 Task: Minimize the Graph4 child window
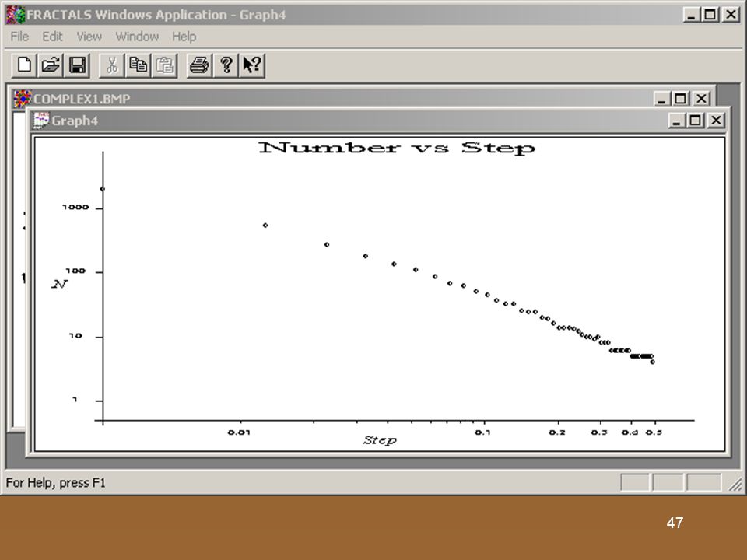[676, 121]
